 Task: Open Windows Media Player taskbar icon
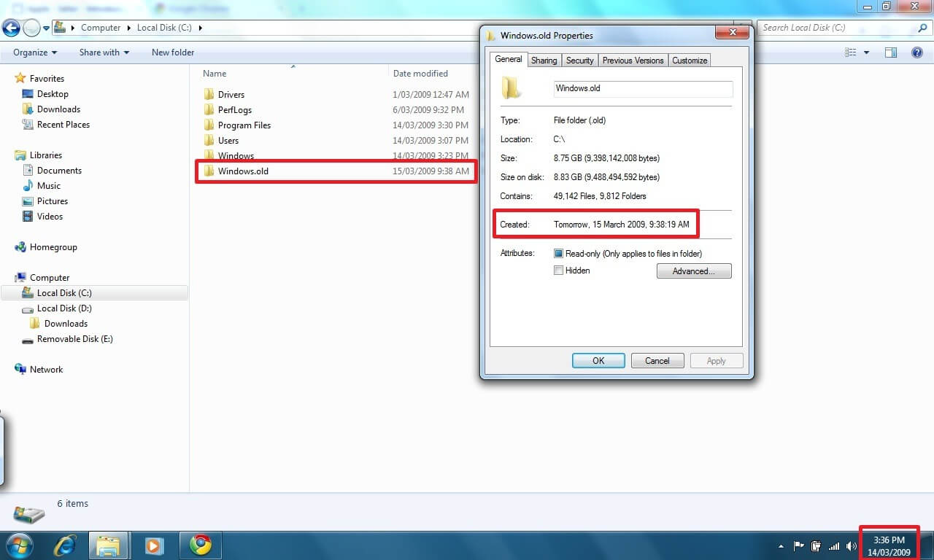point(153,545)
